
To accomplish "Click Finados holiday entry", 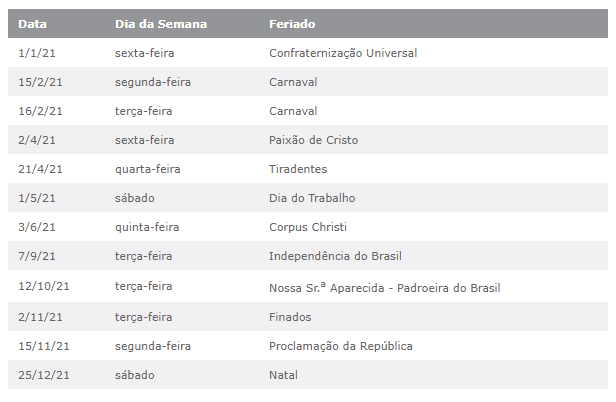I will tap(290, 317).
